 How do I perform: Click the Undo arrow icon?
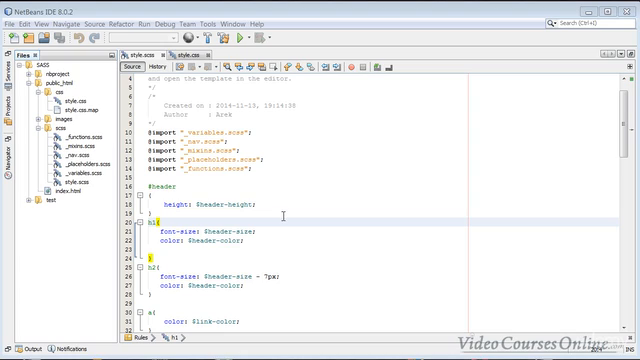point(79,38)
